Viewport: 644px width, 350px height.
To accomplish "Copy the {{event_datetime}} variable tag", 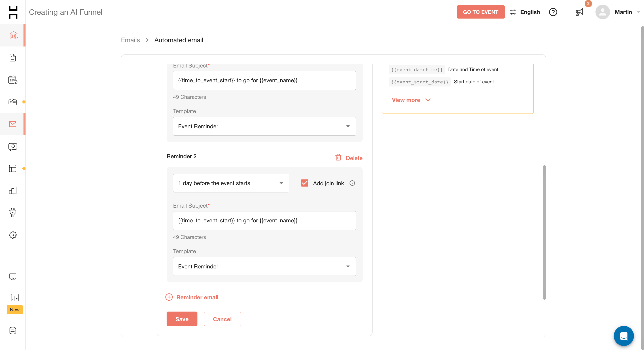I will pos(417,70).
